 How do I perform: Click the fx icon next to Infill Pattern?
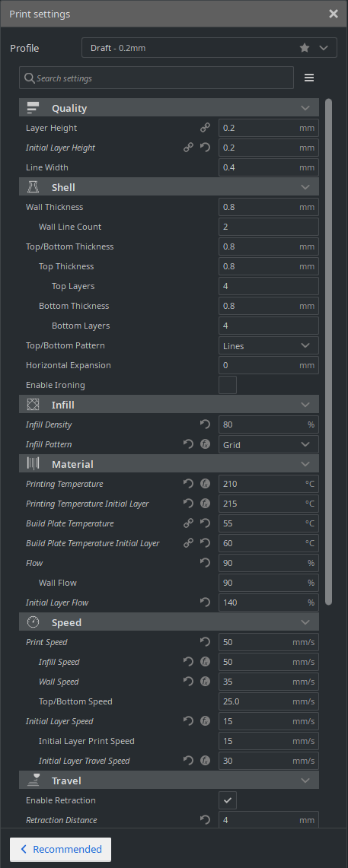coord(205,444)
